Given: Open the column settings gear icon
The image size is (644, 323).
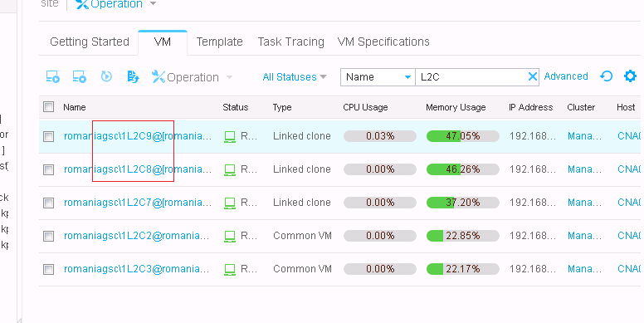Looking at the screenshot, I should [x=630, y=76].
